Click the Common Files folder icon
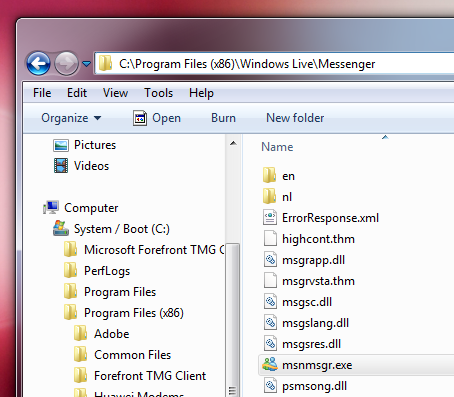Screen dimensions: 454x397 click(x=81, y=354)
